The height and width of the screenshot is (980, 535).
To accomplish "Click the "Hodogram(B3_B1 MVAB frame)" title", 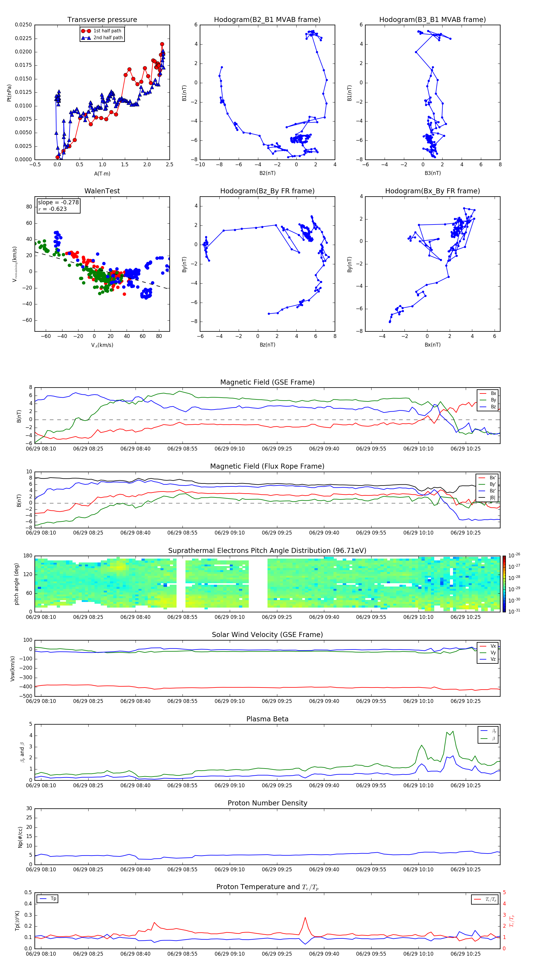I will tap(432, 20).
